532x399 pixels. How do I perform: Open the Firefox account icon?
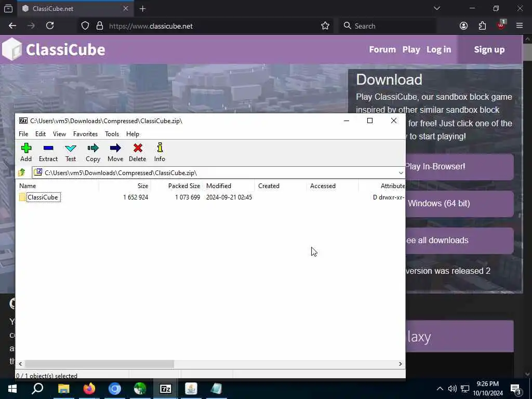[x=463, y=26]
